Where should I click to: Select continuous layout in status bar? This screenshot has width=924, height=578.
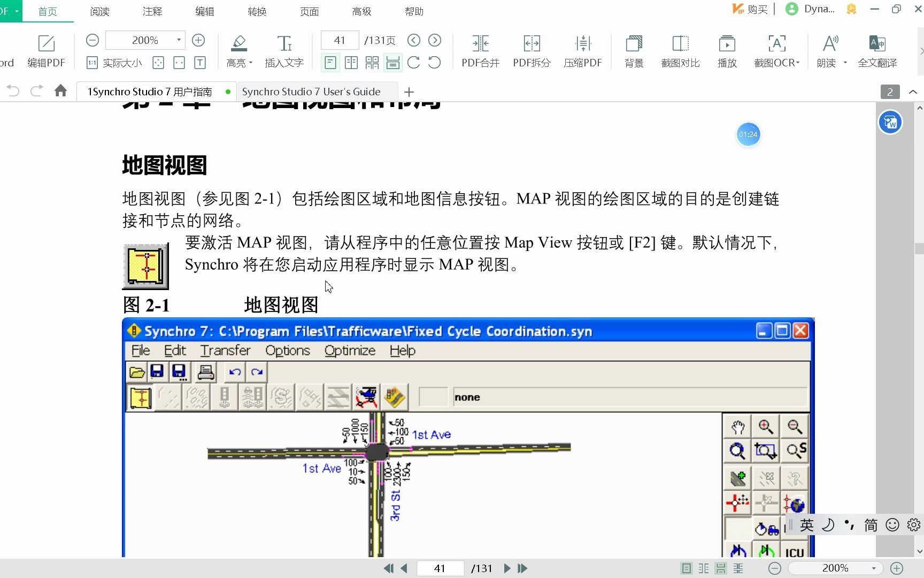click(721, 568)
